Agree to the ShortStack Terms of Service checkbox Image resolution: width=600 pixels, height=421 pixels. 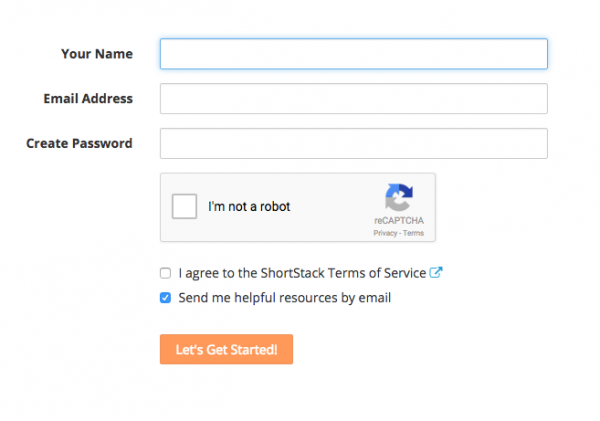165,272
